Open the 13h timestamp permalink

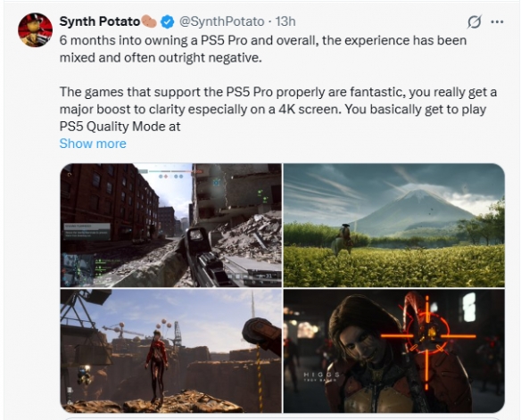click(285, 21)
